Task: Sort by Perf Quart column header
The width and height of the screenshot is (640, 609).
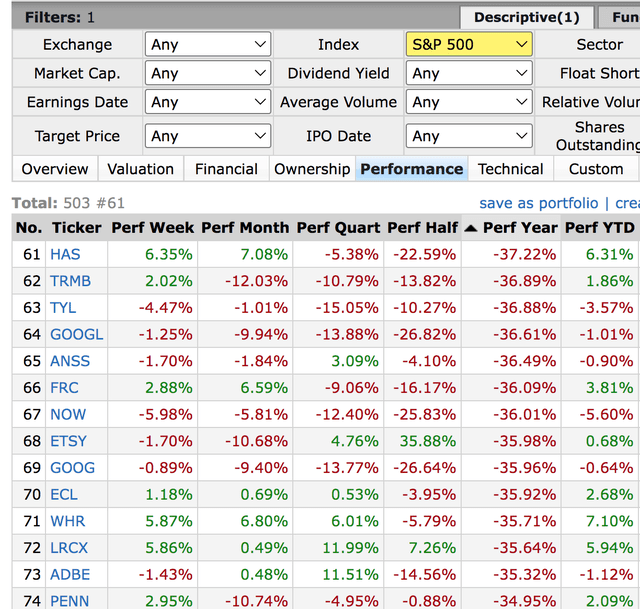Action: click(338, 227)
